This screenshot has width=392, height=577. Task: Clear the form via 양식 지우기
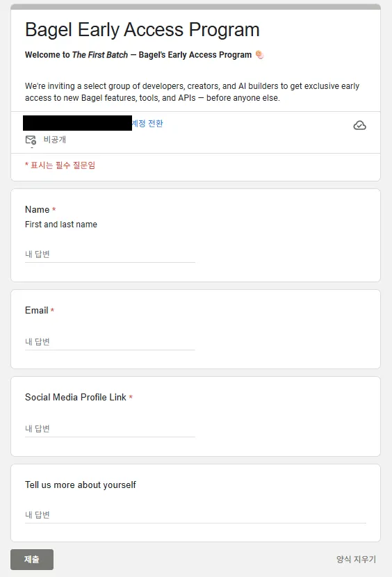356,560
